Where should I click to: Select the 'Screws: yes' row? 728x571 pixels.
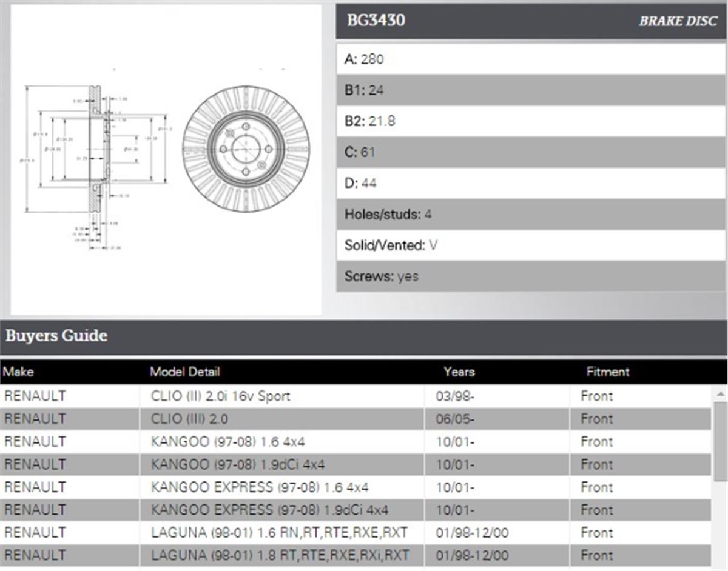[531, 276]
